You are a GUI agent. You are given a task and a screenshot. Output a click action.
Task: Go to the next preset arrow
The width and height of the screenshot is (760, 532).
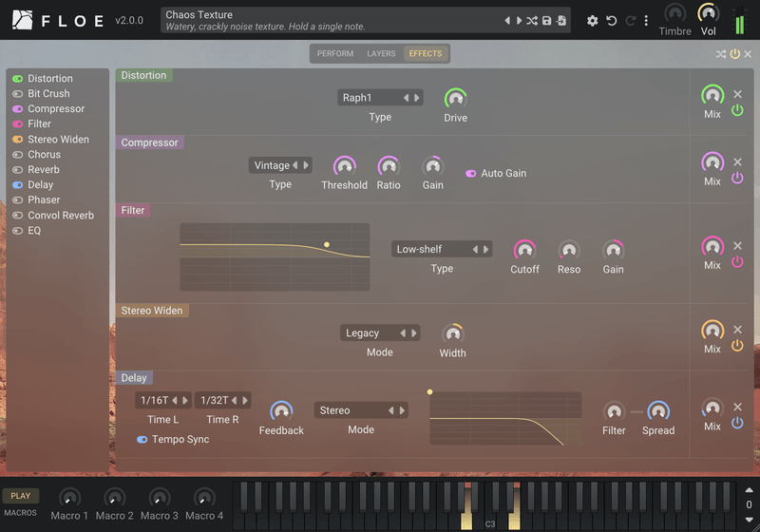[519, 20]
